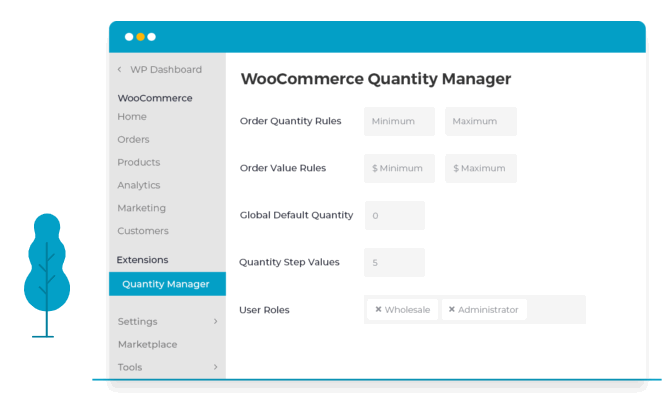
Task: Click the yellow window control dot
Action: pos(140,37)
